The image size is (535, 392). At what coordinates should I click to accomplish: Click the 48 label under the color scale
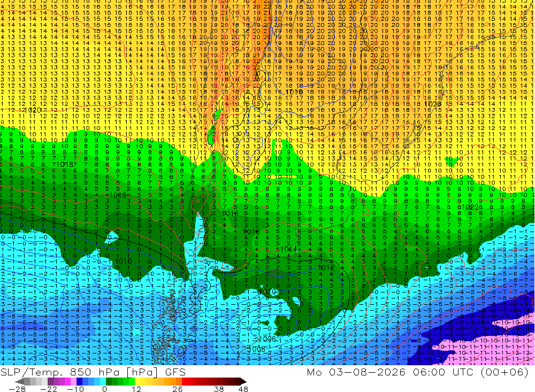tap(243, 389)
